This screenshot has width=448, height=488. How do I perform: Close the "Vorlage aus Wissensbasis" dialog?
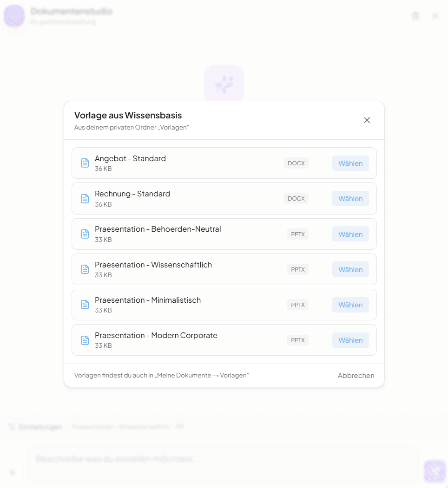click(367, 120)
